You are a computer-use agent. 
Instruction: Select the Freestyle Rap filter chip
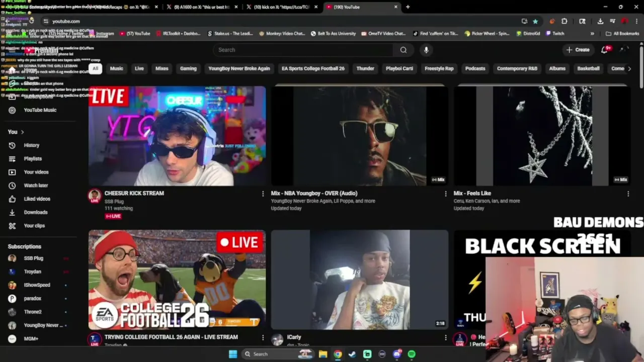439,68
